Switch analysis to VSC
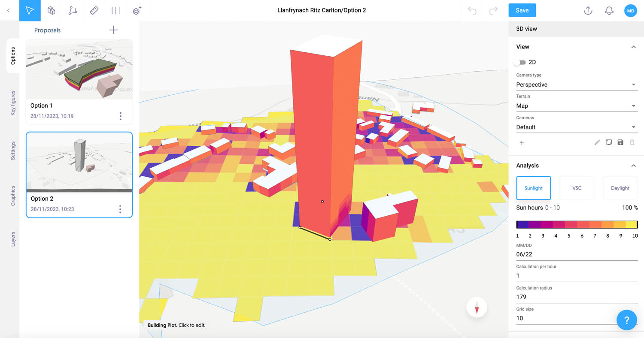This screenshot has width=644, height=338. [577, 188]
